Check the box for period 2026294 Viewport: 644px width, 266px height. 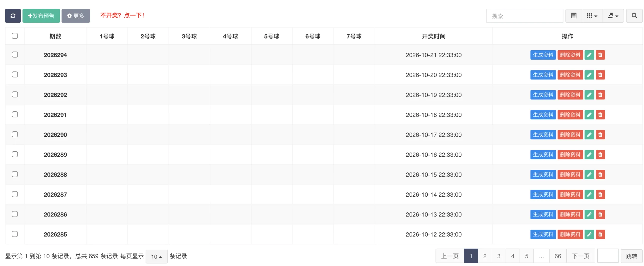(x=15, y=55)
